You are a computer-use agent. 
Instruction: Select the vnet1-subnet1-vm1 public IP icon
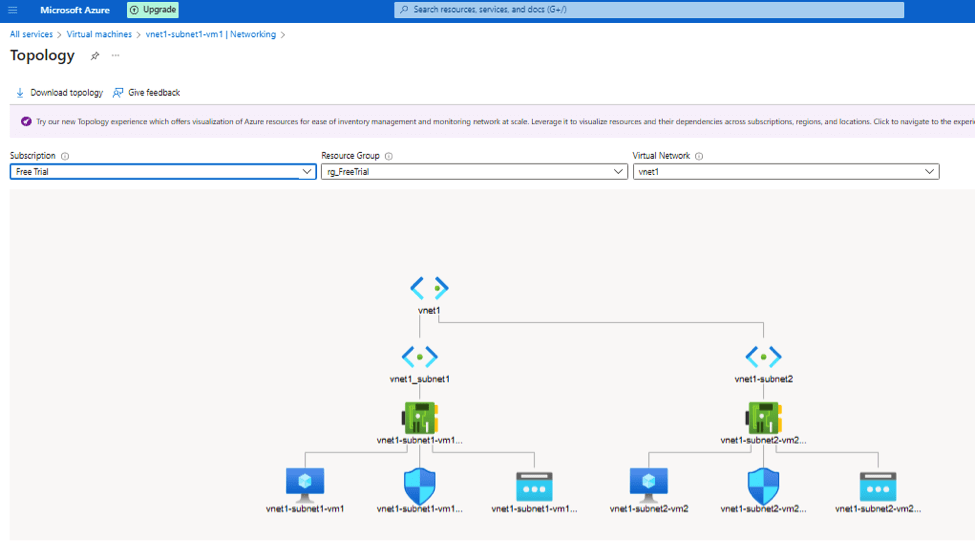[534, 486]
